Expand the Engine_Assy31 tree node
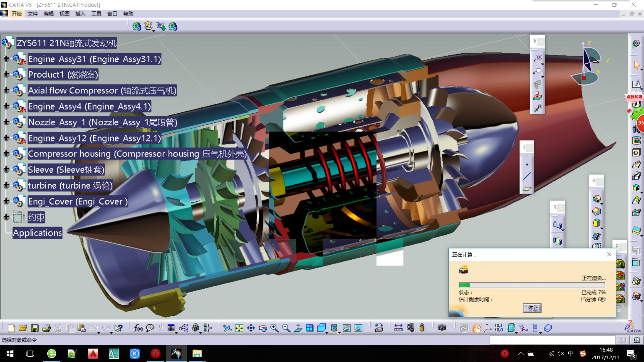 pyautogui.click(x=6, y=59)
